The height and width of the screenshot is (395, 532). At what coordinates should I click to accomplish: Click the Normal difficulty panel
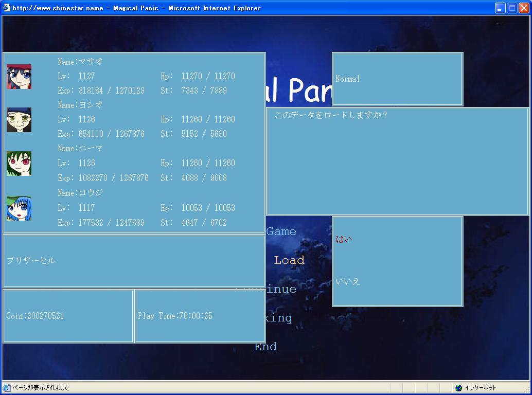pos(398,79)
